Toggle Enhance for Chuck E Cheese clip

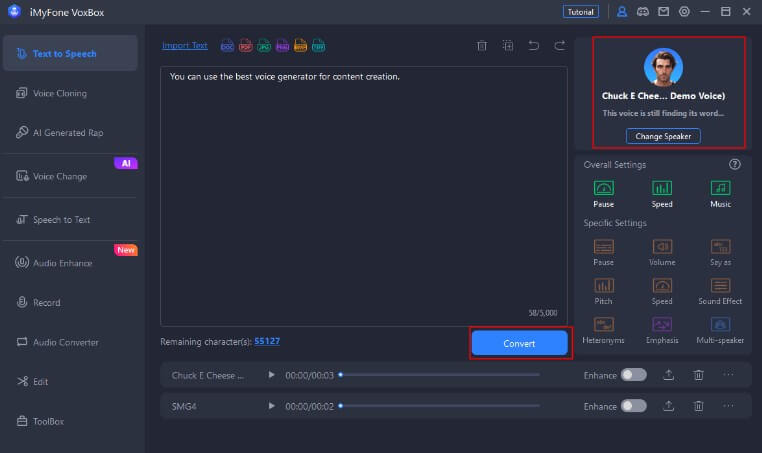[x=634, y=375]
